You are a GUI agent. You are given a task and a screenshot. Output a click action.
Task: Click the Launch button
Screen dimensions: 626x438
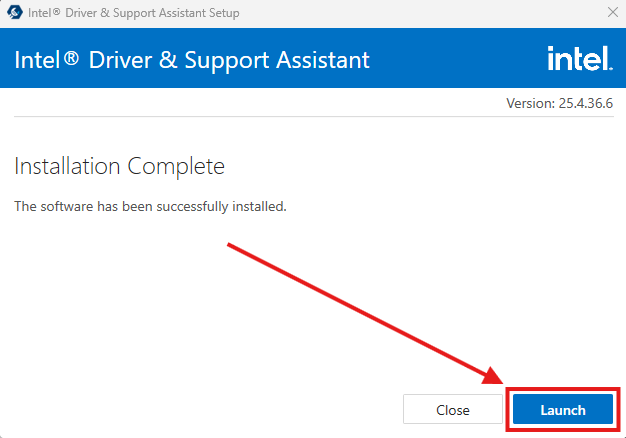563,409
